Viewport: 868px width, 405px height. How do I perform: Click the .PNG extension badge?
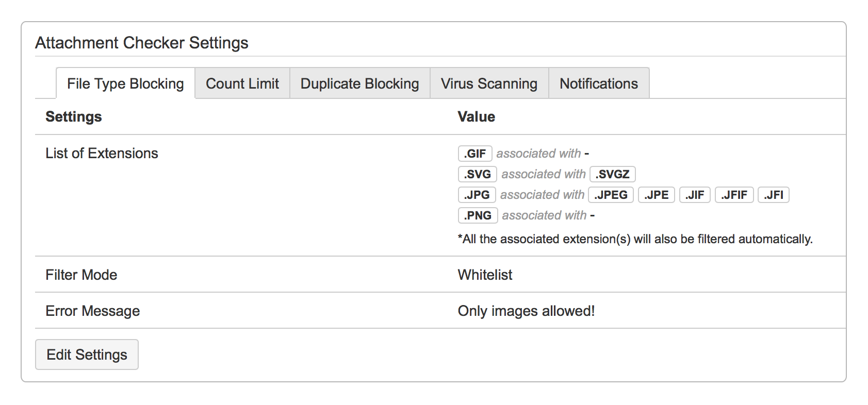click(477, 215)
